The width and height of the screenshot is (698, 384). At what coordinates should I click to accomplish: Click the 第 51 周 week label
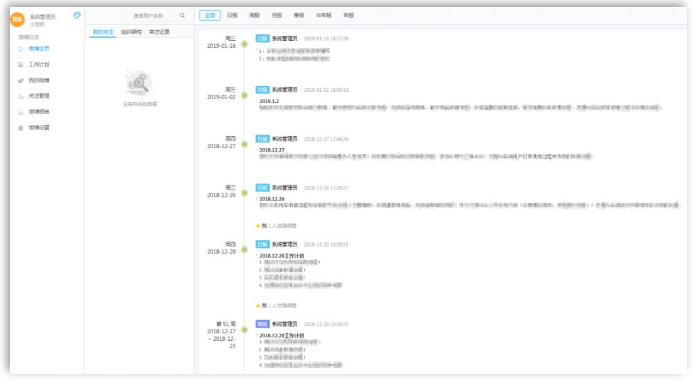tap(226, 324)
